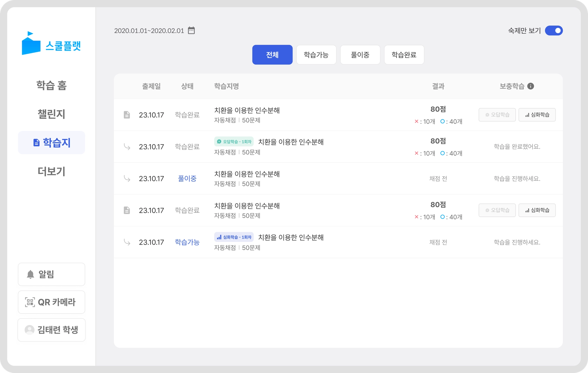The image size is (588, 373).
Task: Click the 풀이중 status link
Action: (187, 179)
